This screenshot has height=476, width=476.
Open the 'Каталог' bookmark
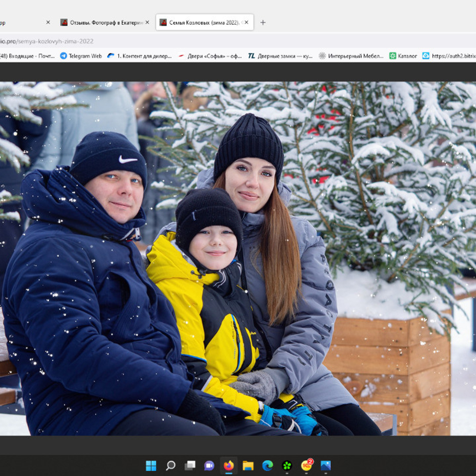[x=403, y=56]
